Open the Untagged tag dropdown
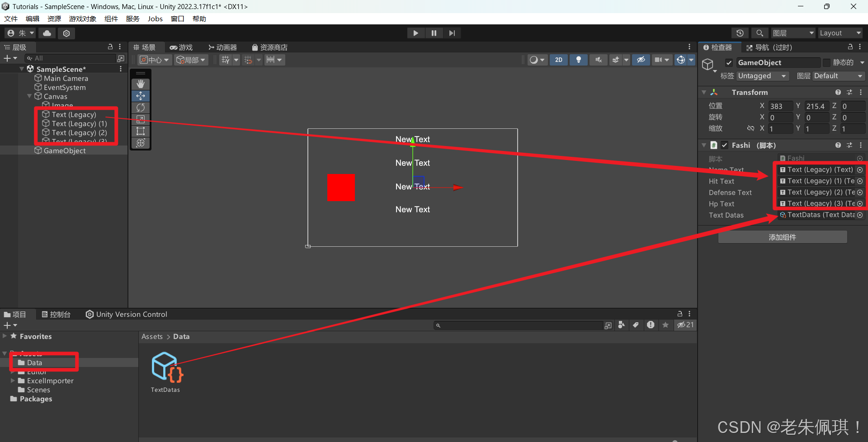This screenshot has height=442, width=868. click(x=763, y=76)
